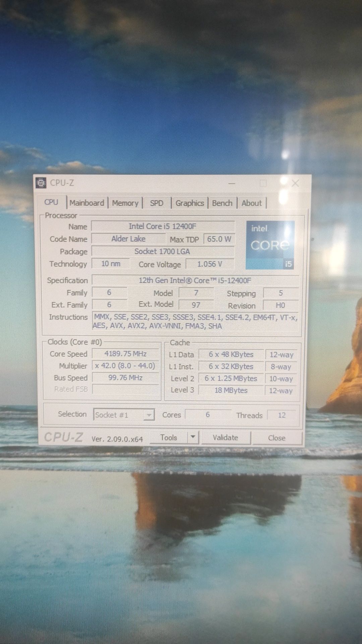This screenshot has width=362, height=644.
Task: Click the Max TDP value 65.0 W
Action: (219, 239)
